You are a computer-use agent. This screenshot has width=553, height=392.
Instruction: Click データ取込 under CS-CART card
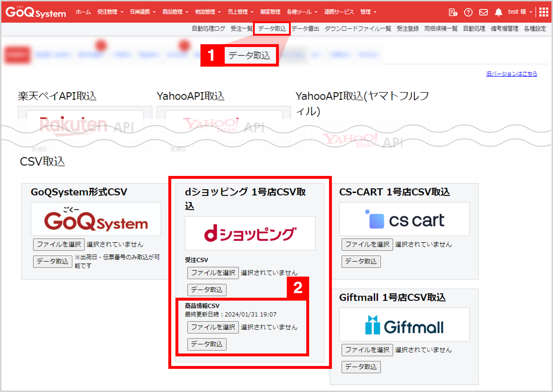[361, 261]
